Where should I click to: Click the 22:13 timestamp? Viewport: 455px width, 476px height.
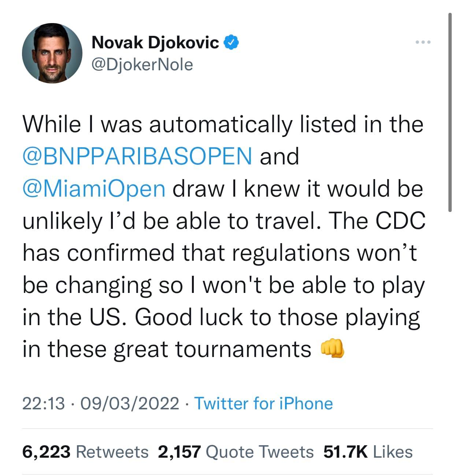44,404
